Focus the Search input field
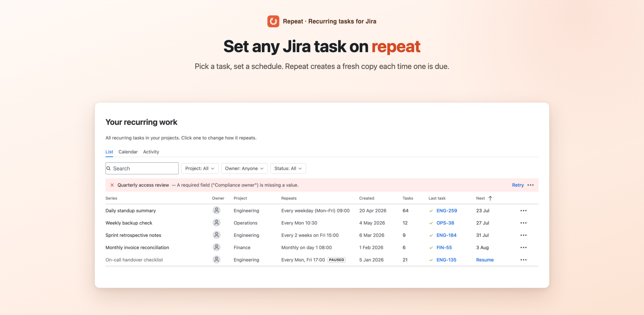 point(142,168)
